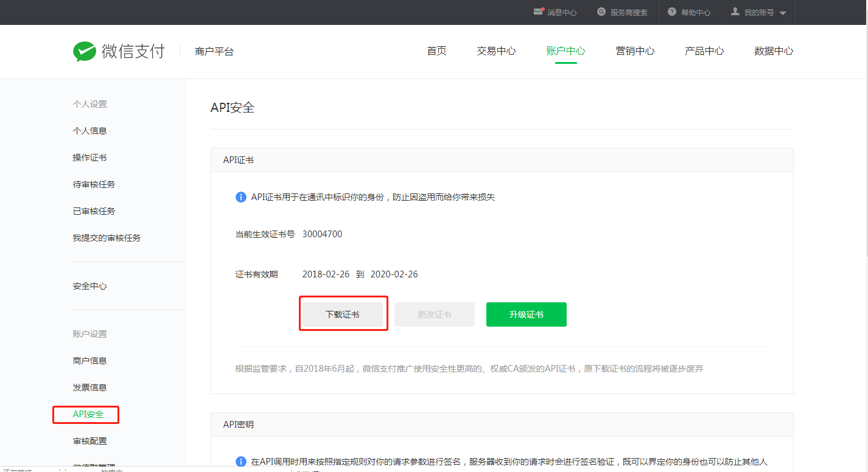Switch to 产品中心 tab

coord(704,51)
